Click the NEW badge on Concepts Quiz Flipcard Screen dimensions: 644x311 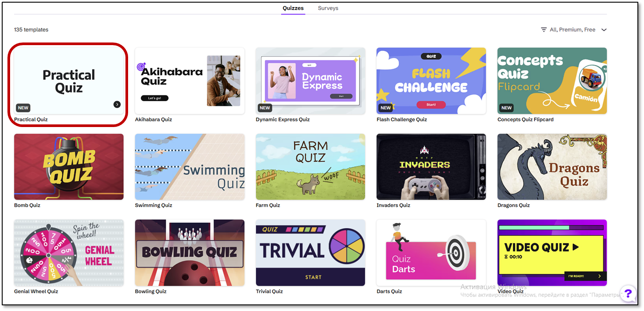[507, 108]
